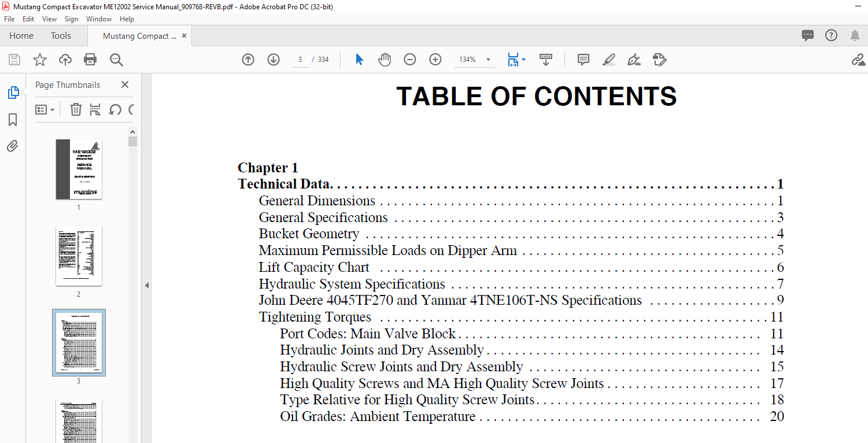Collapse navigation pane with arrow
Viewport: 868px width, 443px height.
coord(147,286)
